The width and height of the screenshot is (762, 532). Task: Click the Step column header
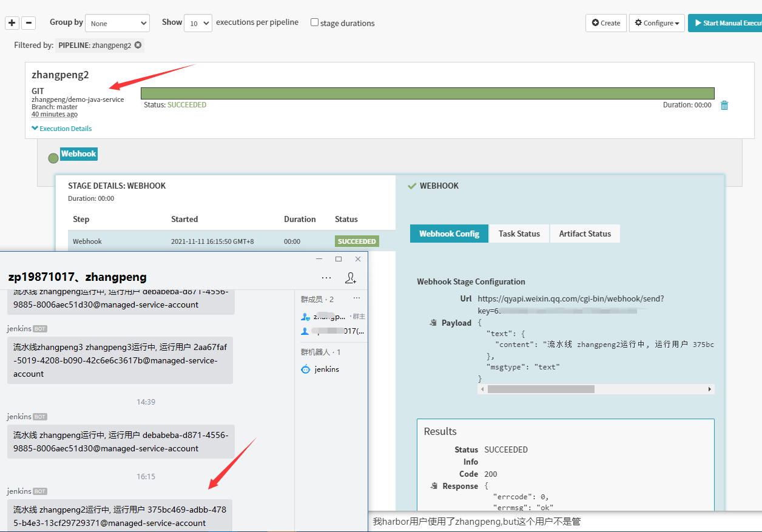(x=81, y=219)
